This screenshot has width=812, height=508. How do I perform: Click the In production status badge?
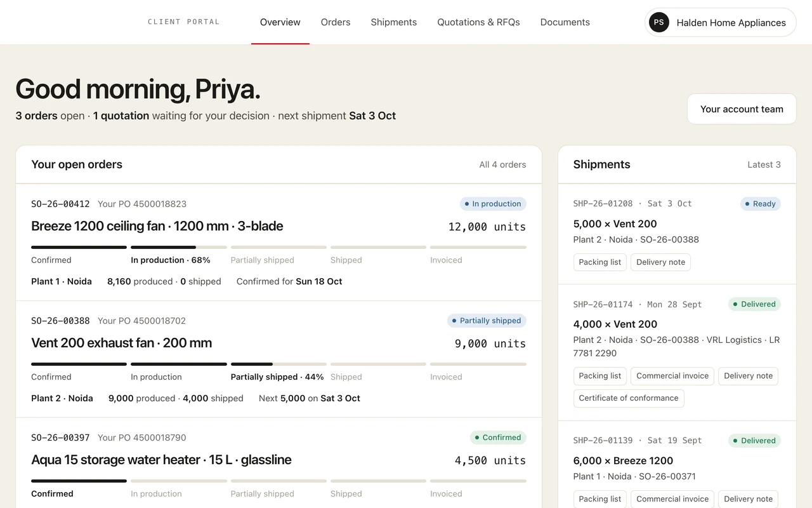[x=493, y=204]
